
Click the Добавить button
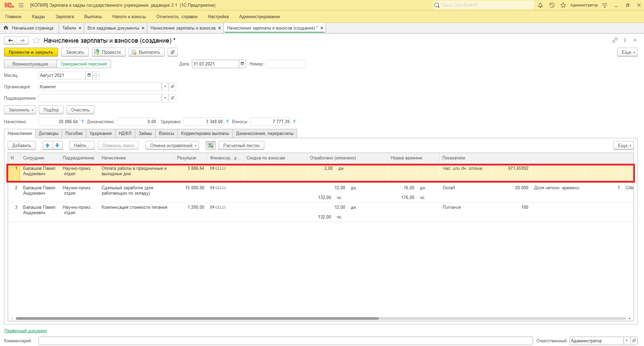(22, 146)
